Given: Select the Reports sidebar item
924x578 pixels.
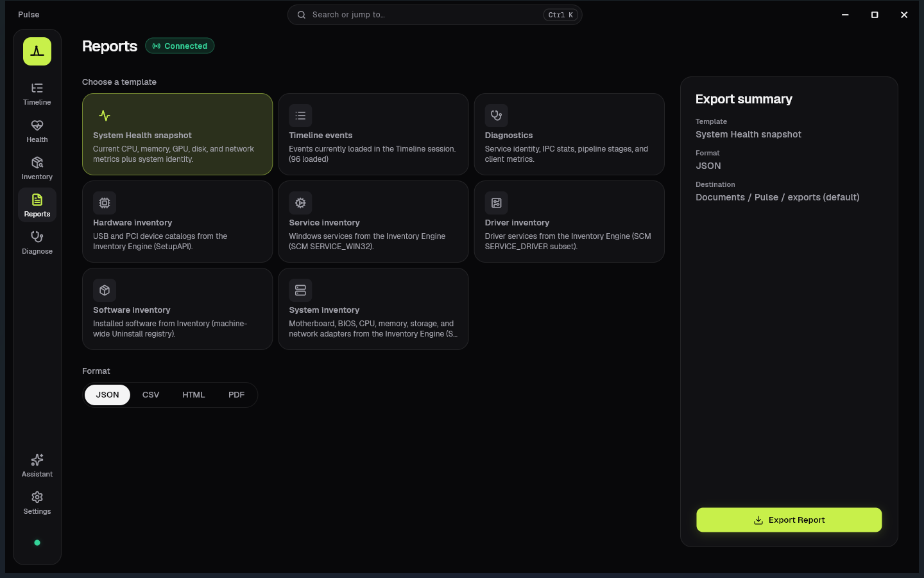Looking at the screenshot, I should point(37,206).
